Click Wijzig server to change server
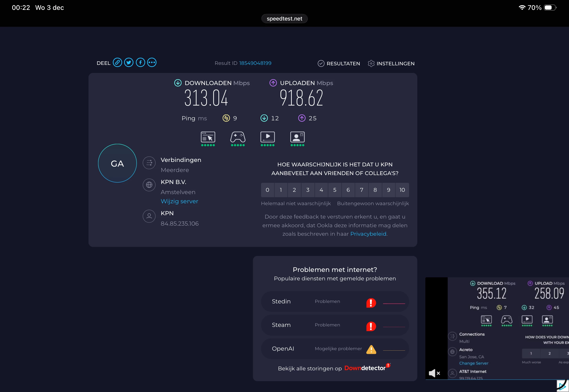Image resolution: width=569 pixels, height=392 pixels. click(x=179, y=201)
